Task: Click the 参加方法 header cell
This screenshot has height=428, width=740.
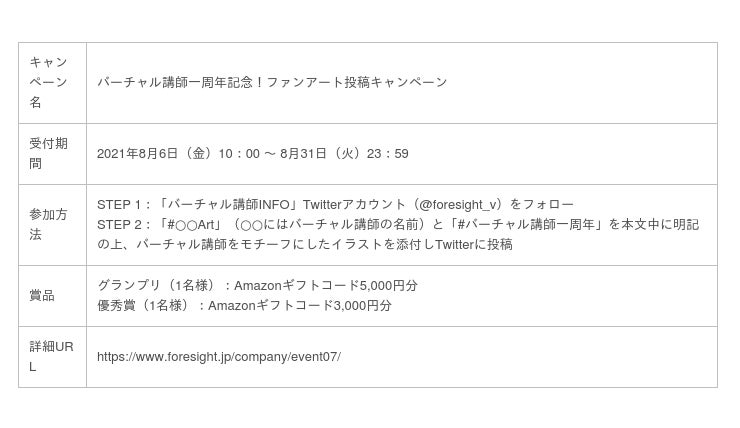Action: click(52, 225)
